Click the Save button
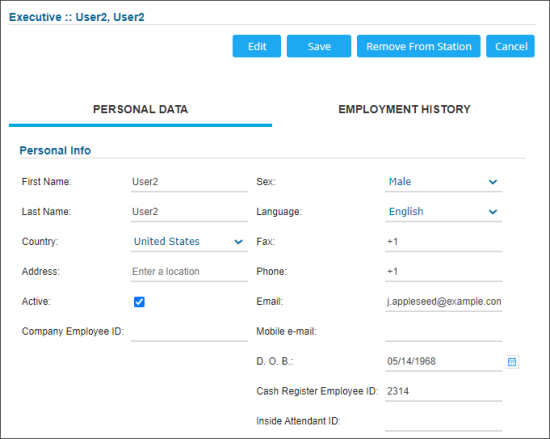This screenshot has width=550, height=439. click(x=319, y=46)
